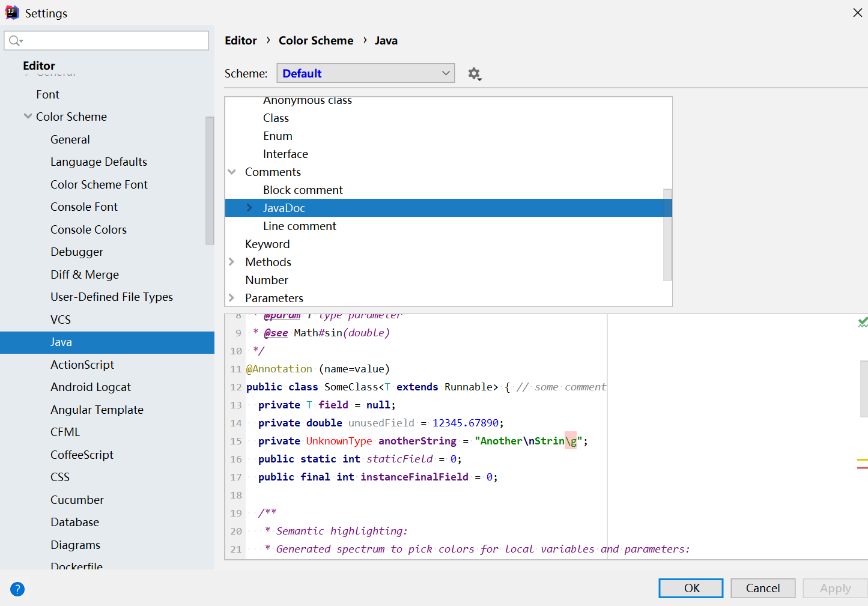This screenshot has height=606, width=868.
Task: Open the Language Defaults settings page
Action: (99, 162)
